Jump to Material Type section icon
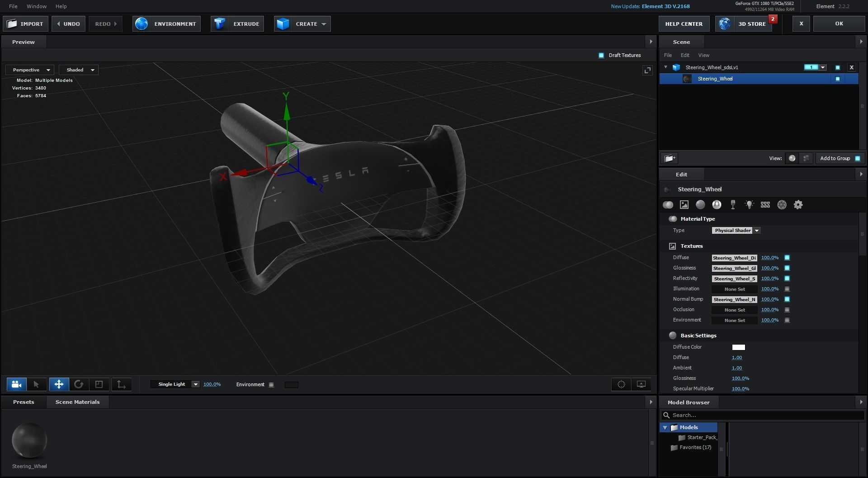 pyautogui.click(x=668, y=205)
